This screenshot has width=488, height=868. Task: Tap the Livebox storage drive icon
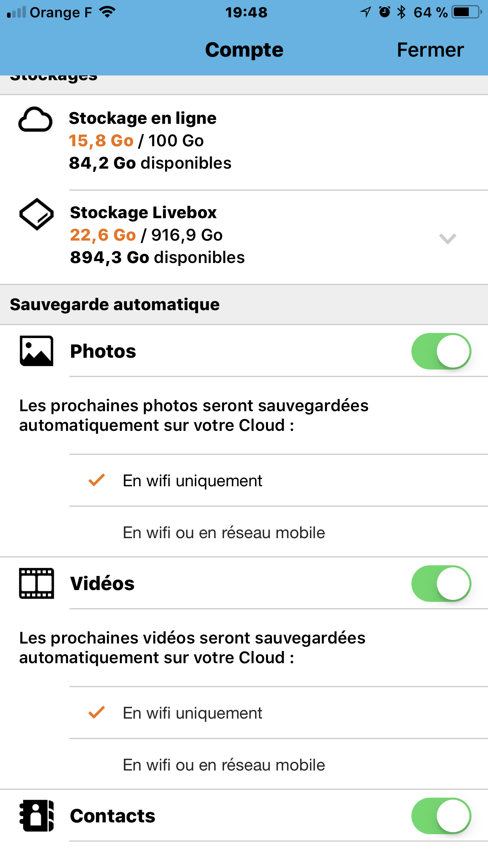[x=37, y=214]
